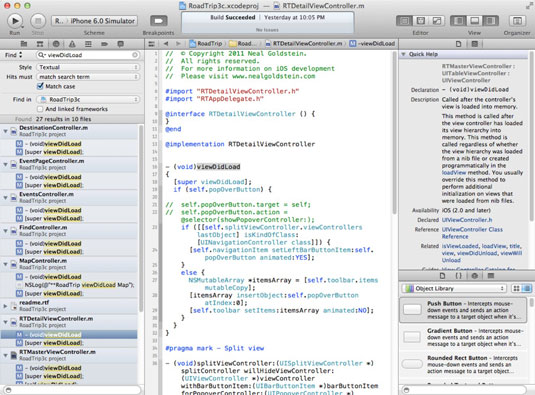Open the Project navigator tab
This screenshot has height=395, width=535.
coord(24,44)
